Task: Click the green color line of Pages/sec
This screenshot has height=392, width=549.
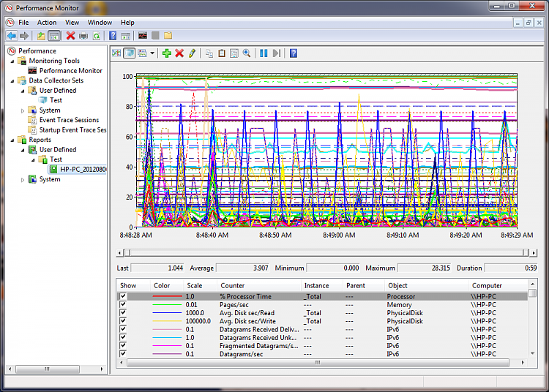Action: click(167, 304)
